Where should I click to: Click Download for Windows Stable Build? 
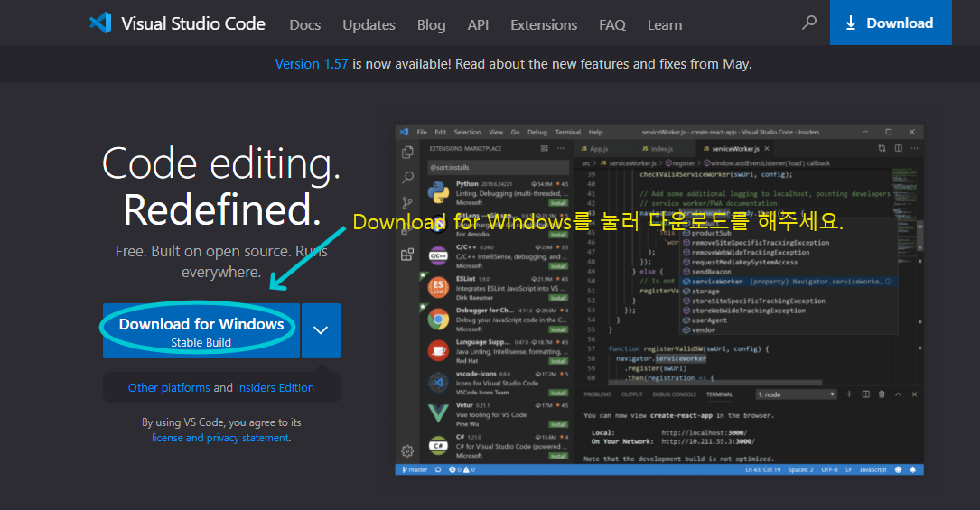201,331
